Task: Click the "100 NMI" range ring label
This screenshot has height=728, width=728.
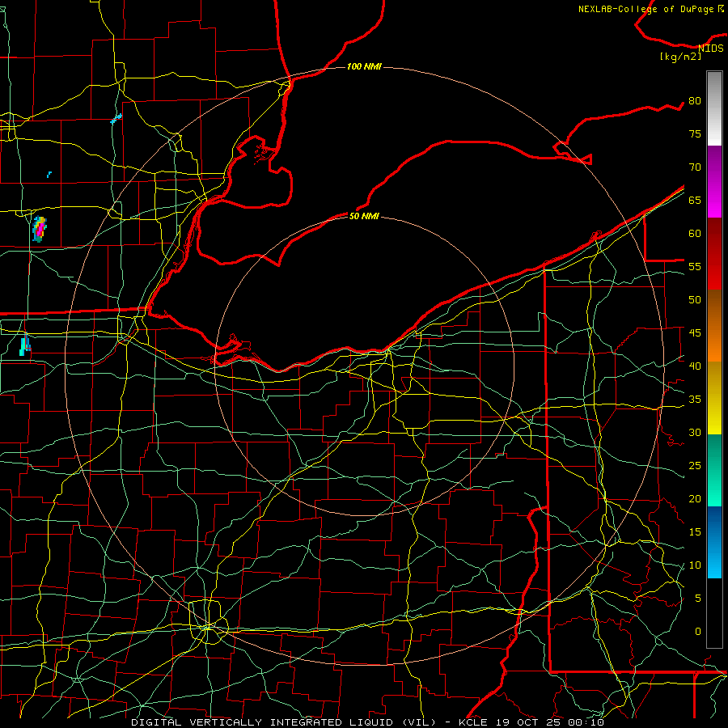Action: (364, 66)
